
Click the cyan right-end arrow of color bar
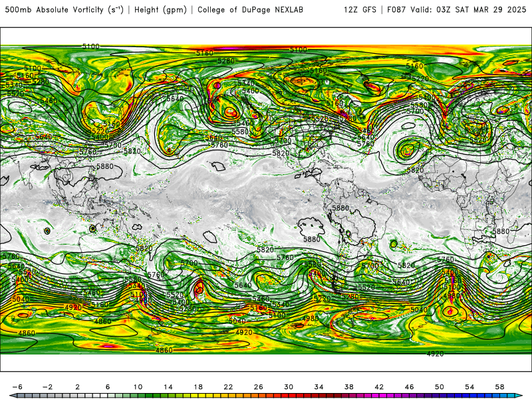tap(520, 396)
